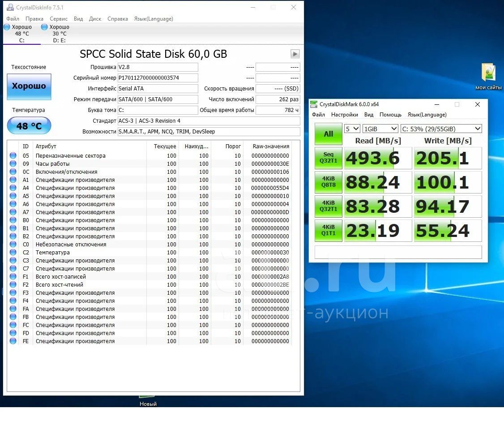Open the Помощь menu in CrystalDiskMark
Image resolution: width=504 pixels, height=430 pixels.
pyautogui.click(x=391, y=115)
